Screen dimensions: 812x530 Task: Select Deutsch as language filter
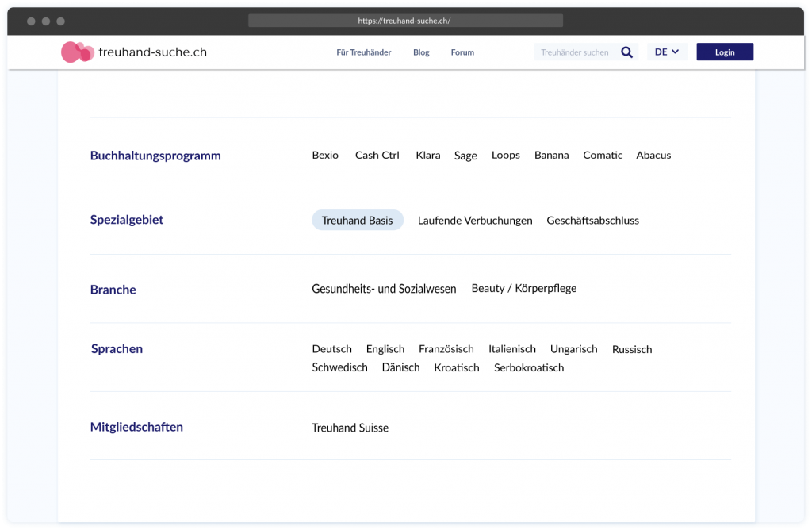pyautogui.click(x=331, y=349)
